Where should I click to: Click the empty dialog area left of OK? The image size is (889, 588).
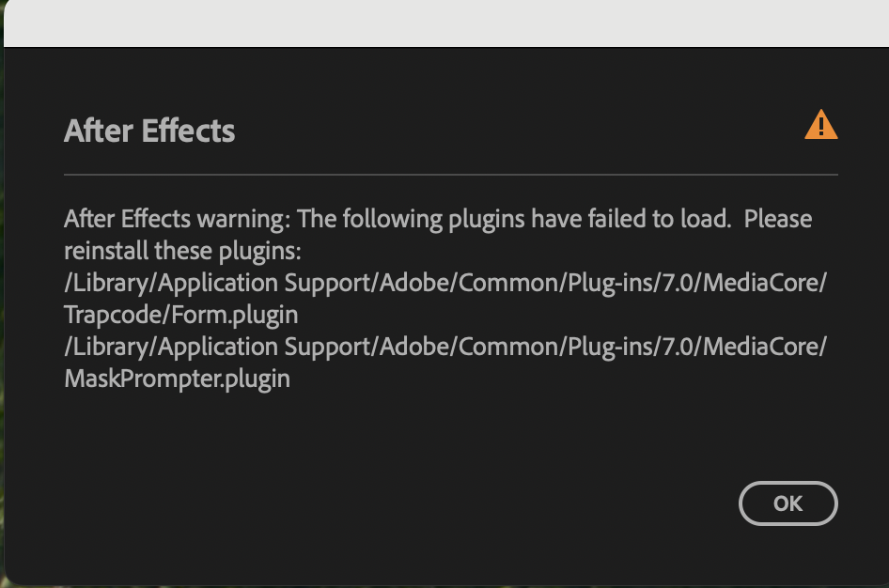pyautogui.click(x=423, y=503)
